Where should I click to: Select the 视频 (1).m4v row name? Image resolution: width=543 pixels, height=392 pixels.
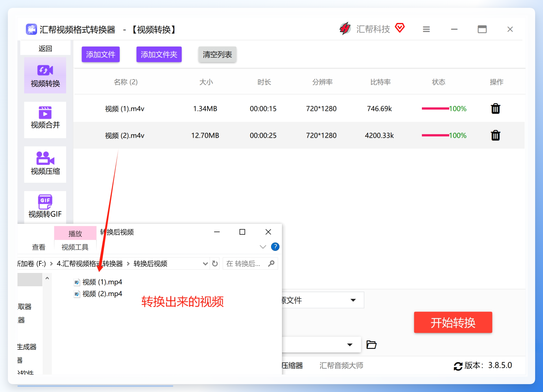[125, 109]
